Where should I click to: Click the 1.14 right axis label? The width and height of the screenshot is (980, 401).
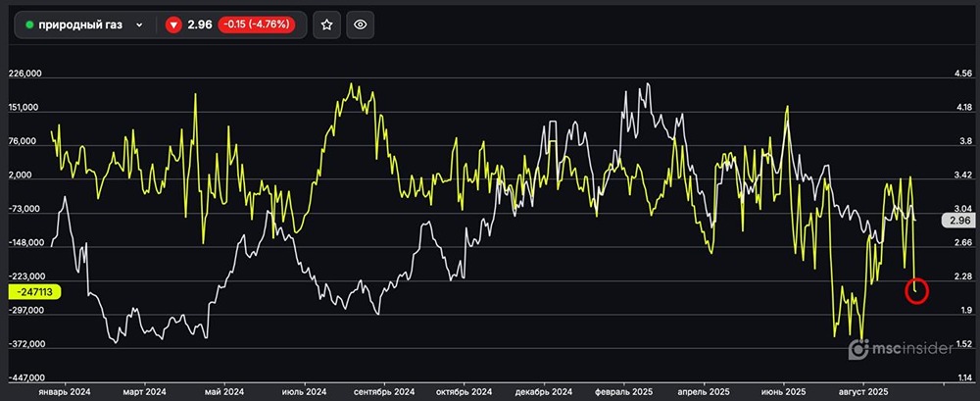pos(961,377)
